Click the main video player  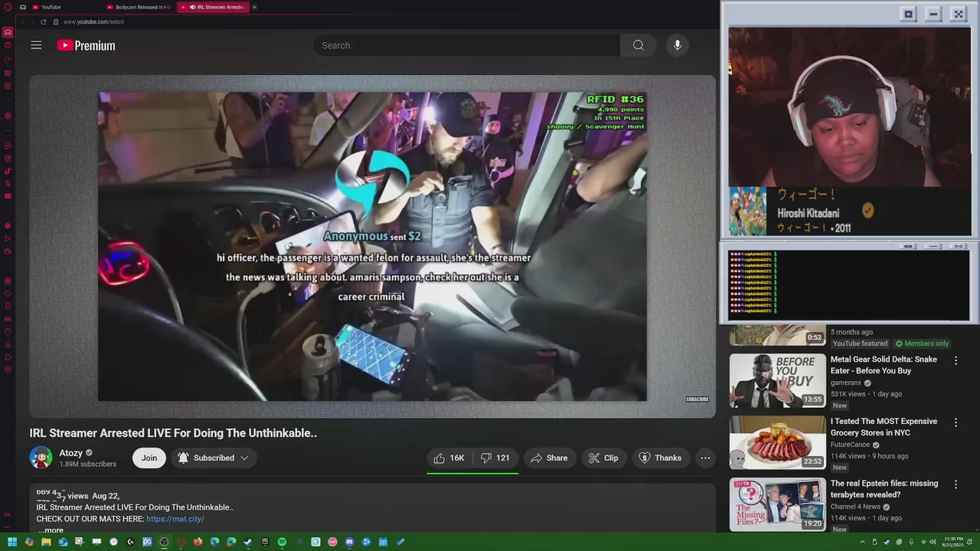pos(372,246)
